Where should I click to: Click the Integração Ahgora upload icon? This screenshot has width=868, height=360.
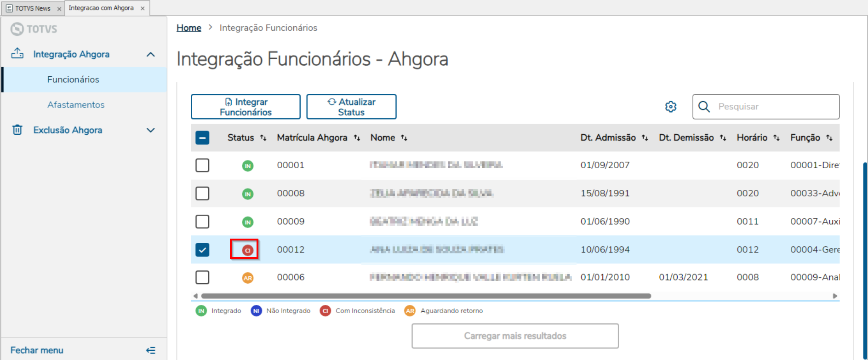pyautogui.click(x=17, y=54)
